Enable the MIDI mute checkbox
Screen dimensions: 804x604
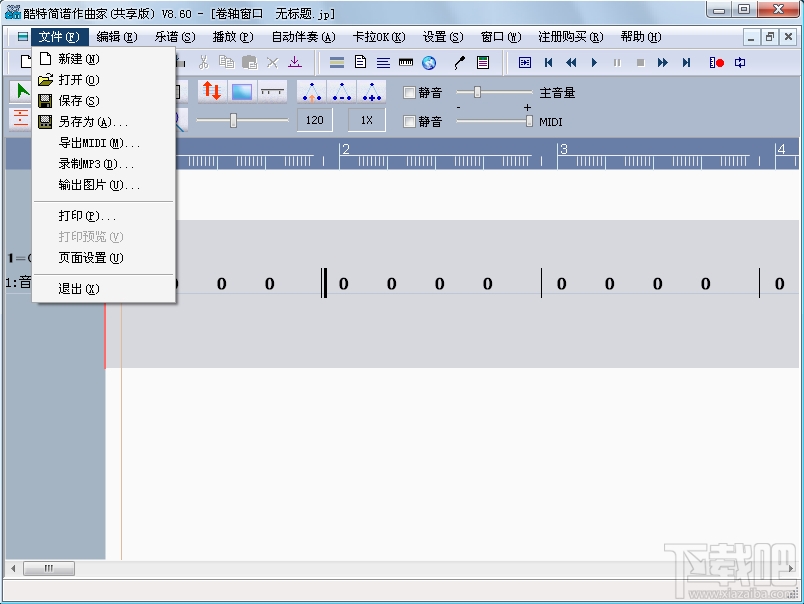[x=408, y=120]
